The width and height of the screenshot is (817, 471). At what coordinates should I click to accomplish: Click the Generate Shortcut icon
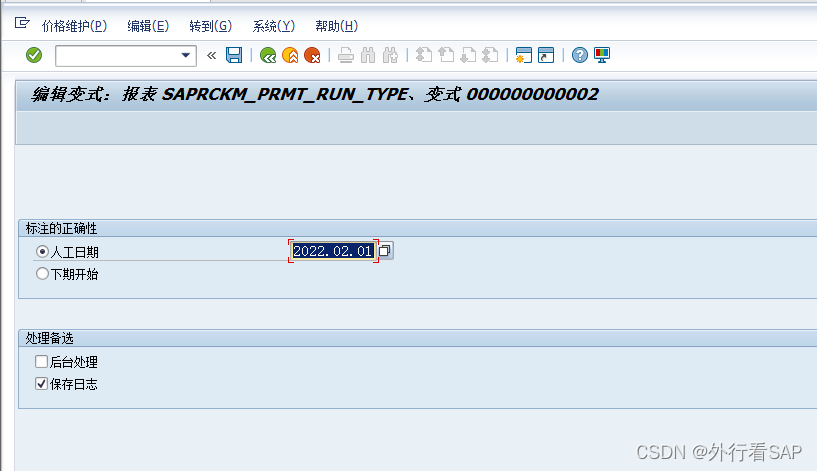tap(546, 55)
